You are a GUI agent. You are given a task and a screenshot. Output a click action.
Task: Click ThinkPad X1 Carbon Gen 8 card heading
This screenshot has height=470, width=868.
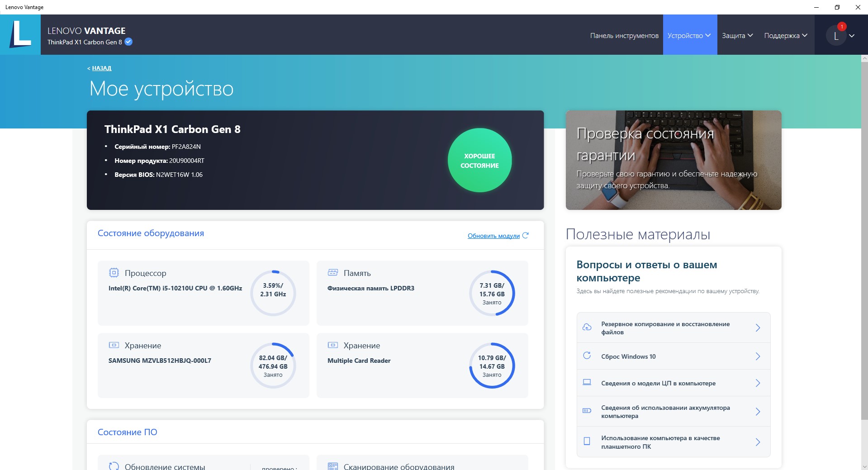(172, 129)
